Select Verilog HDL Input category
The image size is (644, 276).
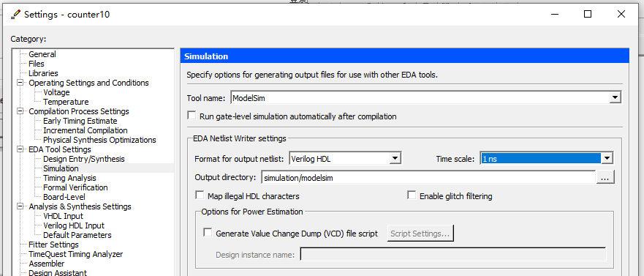coord(74,225)
